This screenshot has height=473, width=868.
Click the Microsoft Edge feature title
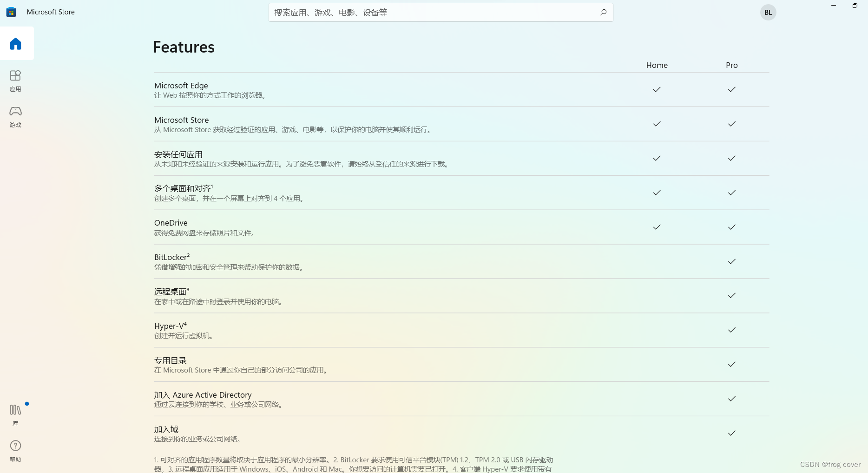point(181,86)
